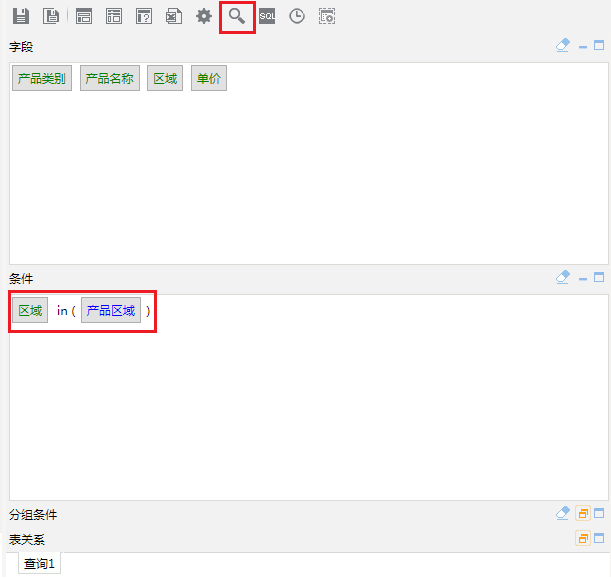Click the 表关系 section header label
This screenshot has width=611, height=578.
coord(27,539)
